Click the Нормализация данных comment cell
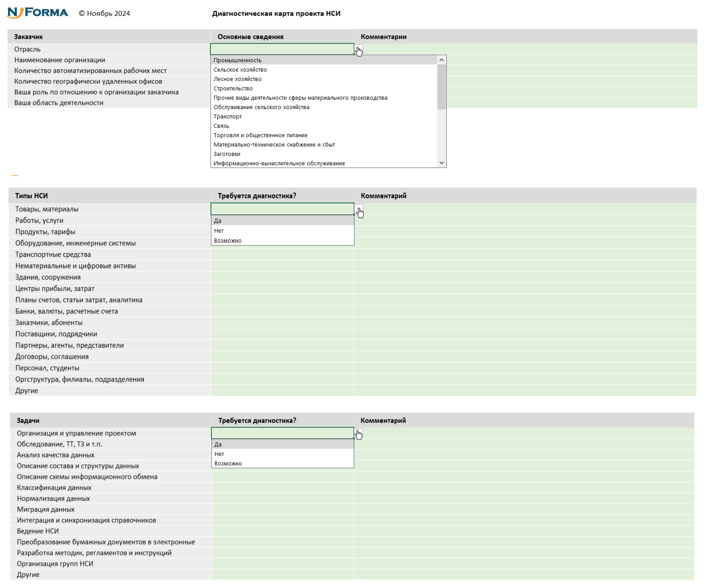 coord(524,499)
